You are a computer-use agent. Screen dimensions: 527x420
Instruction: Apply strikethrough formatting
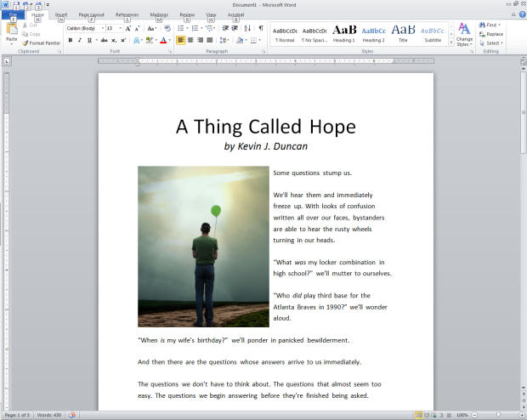point(105,40)
